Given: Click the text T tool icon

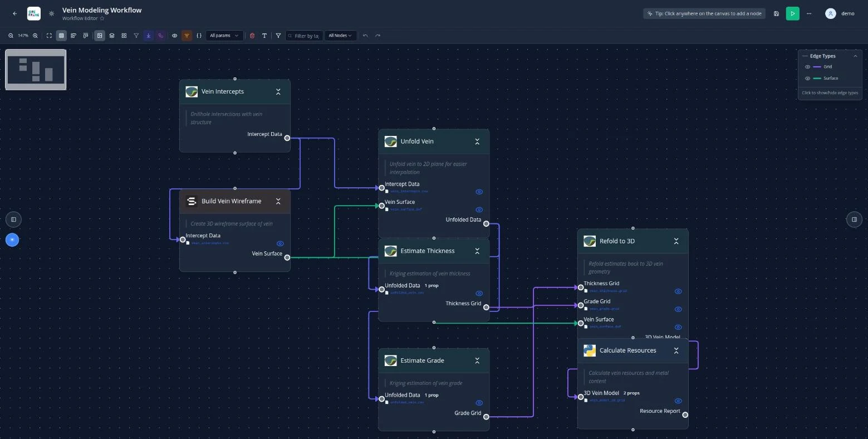Looking at the screenshot, I should pyautogui.click(x=264, y=36).
